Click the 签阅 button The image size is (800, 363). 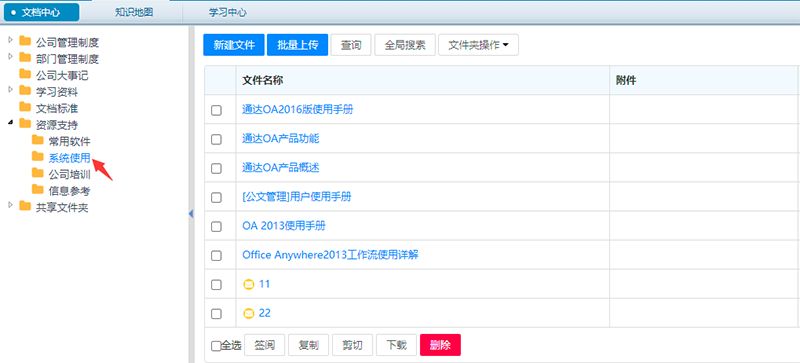(x=265, y=345)
